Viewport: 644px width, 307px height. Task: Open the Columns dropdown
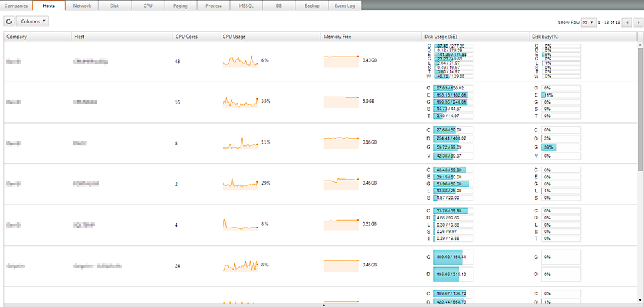[32, 21]
